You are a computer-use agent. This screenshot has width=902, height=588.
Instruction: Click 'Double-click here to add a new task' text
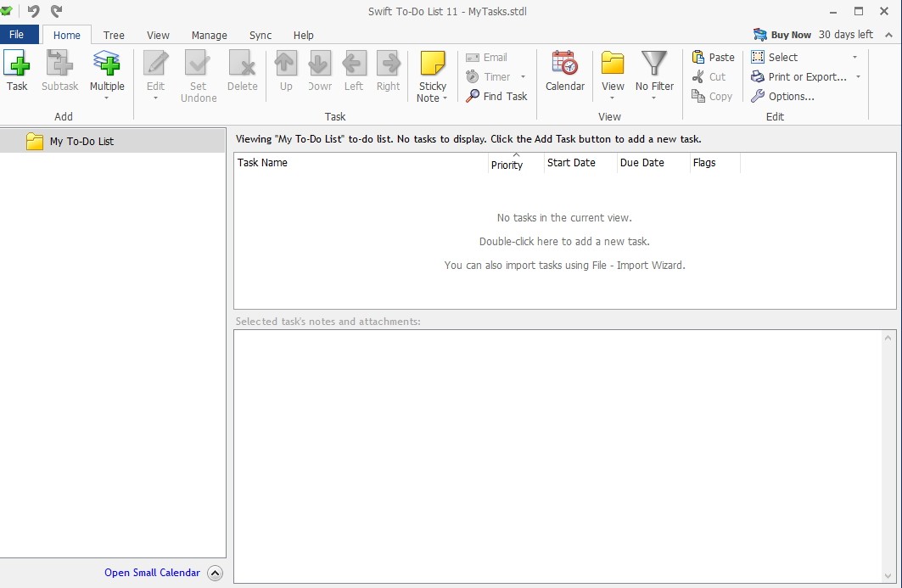pyautogui.click(x=564, y=242)
